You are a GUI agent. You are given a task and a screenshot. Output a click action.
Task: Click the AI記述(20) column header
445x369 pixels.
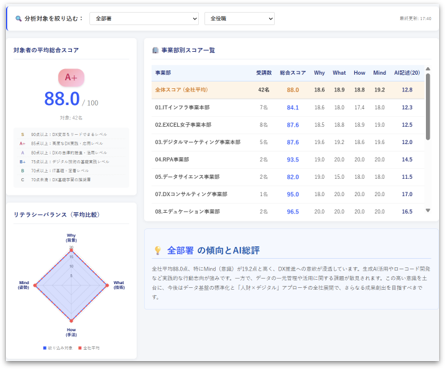(x=407, y=73)
